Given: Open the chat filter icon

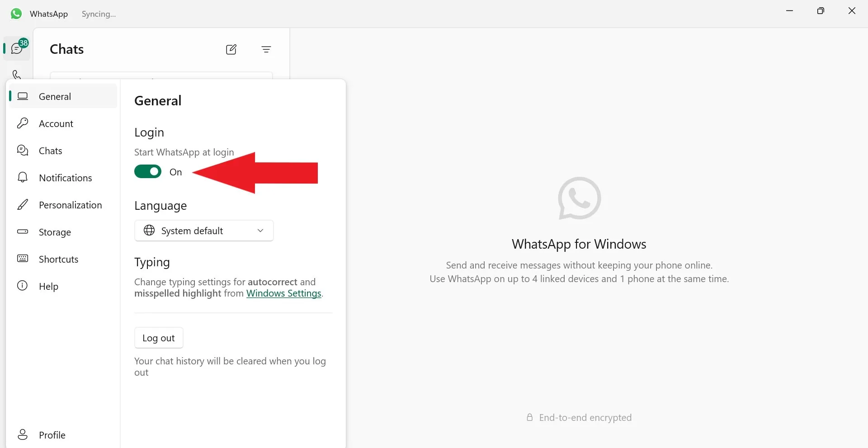Looking at the screenshot, I should tap(267, 49).
